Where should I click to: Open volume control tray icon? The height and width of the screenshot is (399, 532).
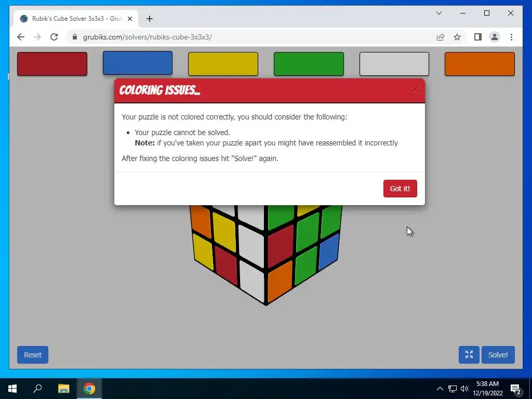[464, 389]
